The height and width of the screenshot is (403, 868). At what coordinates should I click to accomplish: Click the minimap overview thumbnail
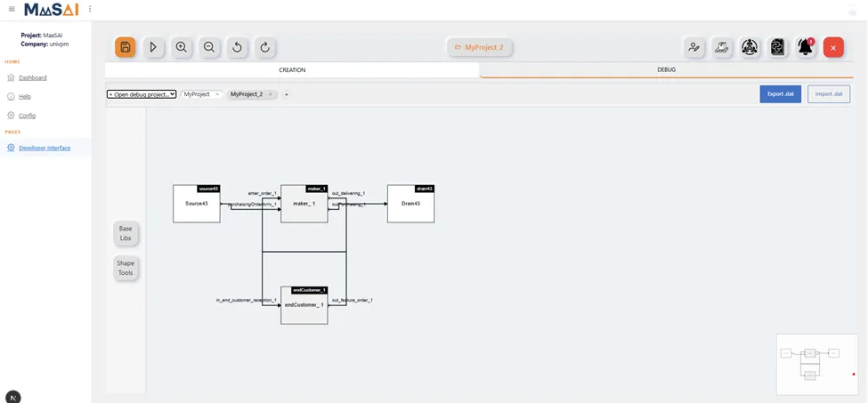pos(817,365)
